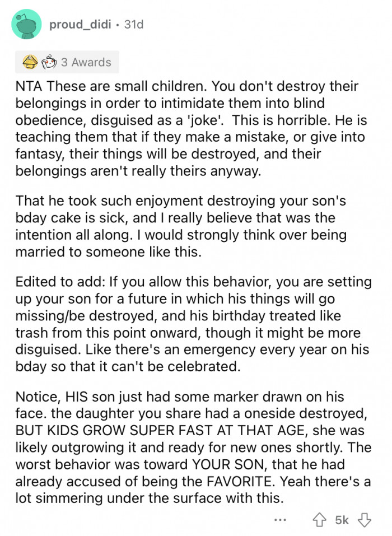Screen dimensions: 392x536
Task: Click the 5k vote score
Action: [x=342, y=520]
